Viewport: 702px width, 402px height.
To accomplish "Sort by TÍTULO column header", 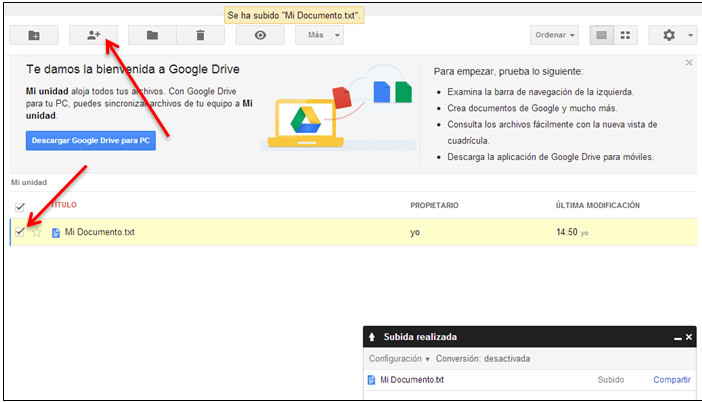I will pyautogui.click(x=64, y=205).
